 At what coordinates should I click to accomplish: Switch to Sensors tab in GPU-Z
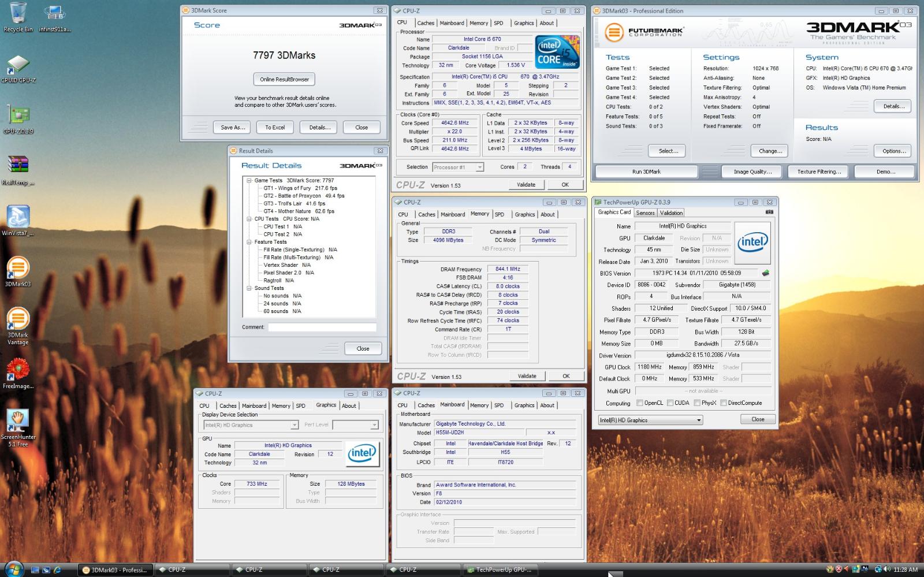645,213
